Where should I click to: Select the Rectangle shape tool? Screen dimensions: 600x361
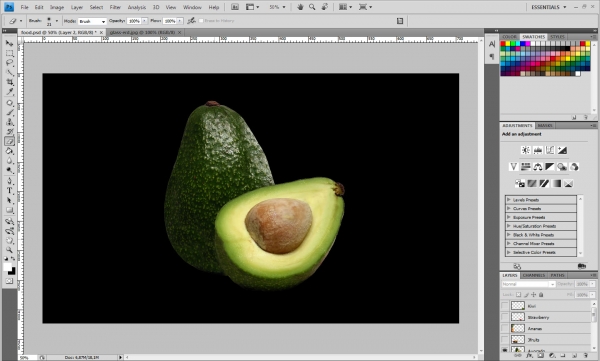click(x=9, y=210)
